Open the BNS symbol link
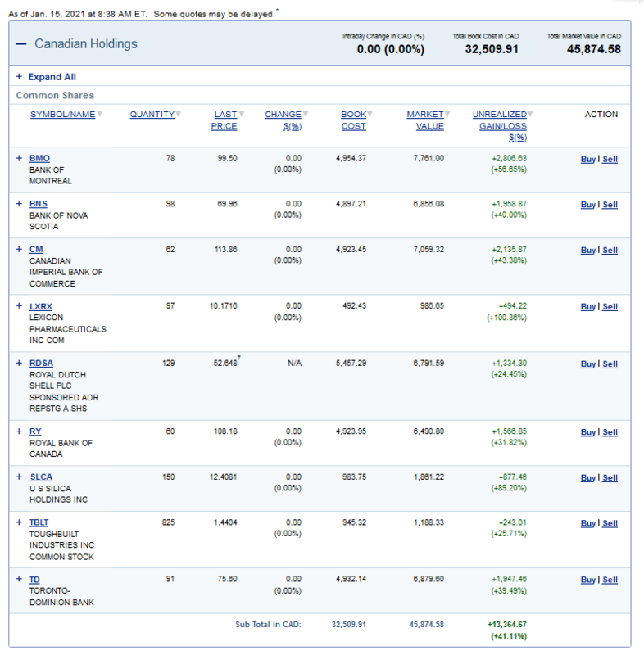 [39, 204]
